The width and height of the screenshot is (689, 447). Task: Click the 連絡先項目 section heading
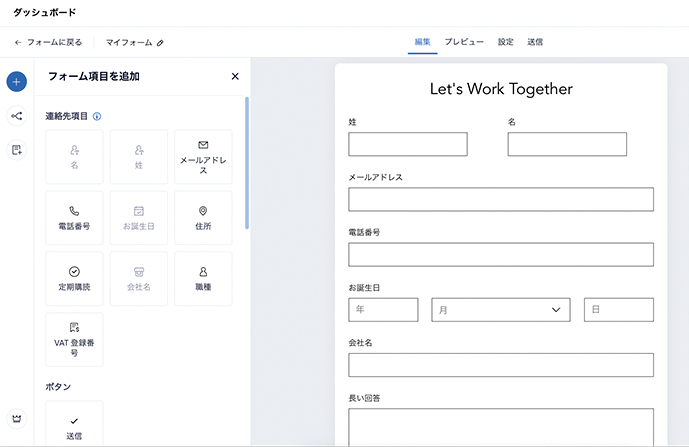(67, 116)
